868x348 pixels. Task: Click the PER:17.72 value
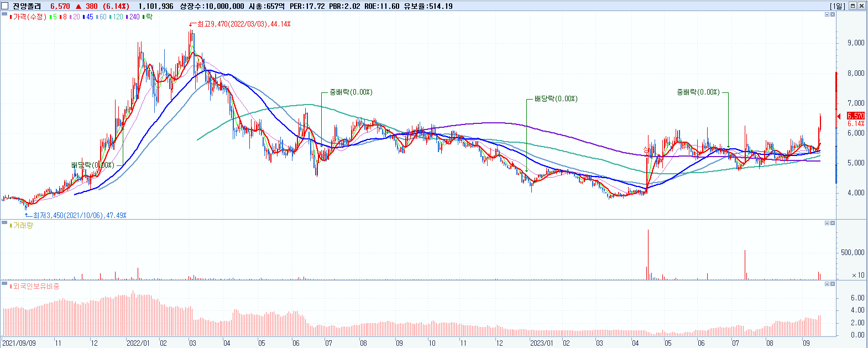point(307,6)
